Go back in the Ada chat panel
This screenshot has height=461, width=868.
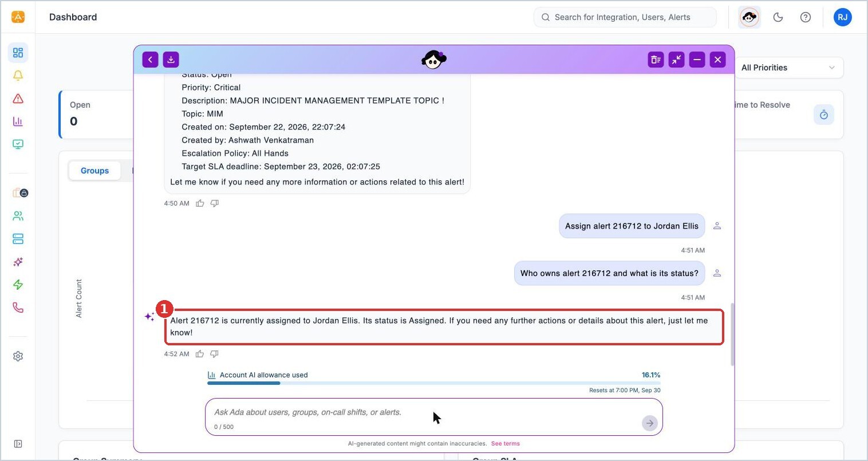coord(150,60)
